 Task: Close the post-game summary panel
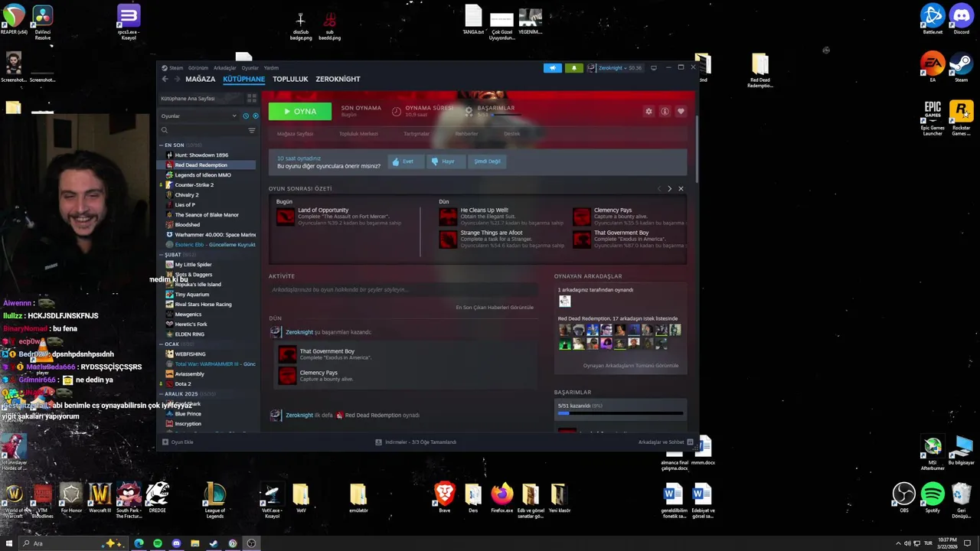click(681, 188)
